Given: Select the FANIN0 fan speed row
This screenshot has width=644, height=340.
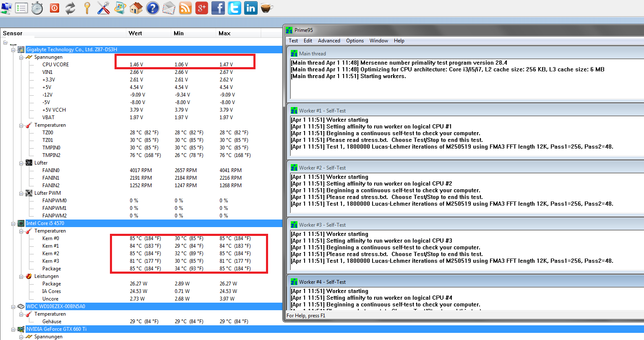Looking at the screenshot, I should [141, 170].
